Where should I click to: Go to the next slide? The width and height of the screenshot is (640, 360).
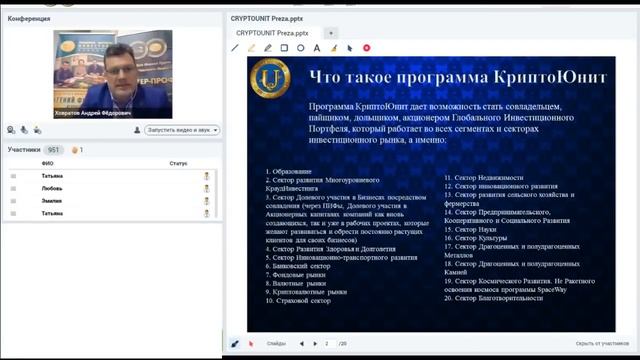315,344
